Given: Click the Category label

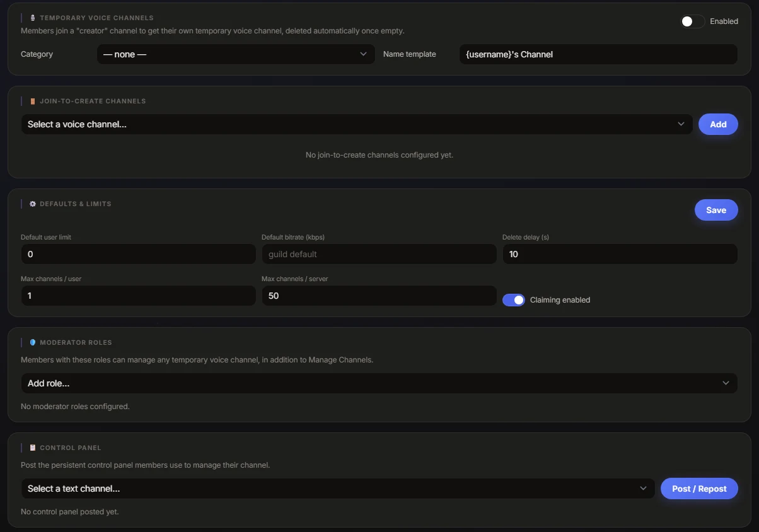Looking at the screenshot, I should click(x=37, y=54).
